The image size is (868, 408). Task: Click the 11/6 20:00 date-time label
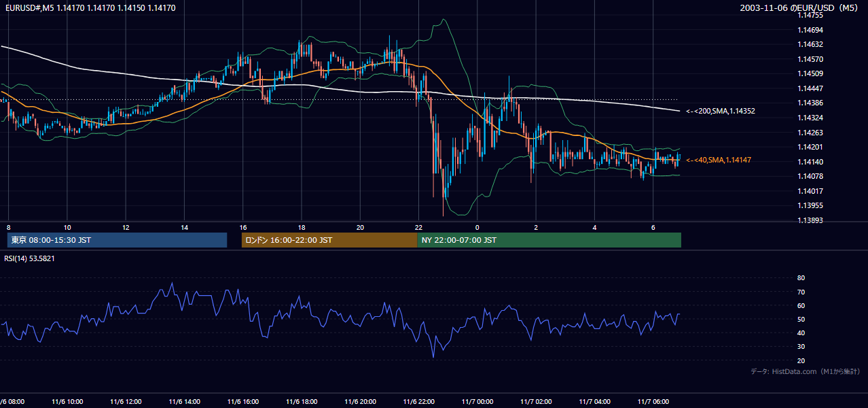360,402
